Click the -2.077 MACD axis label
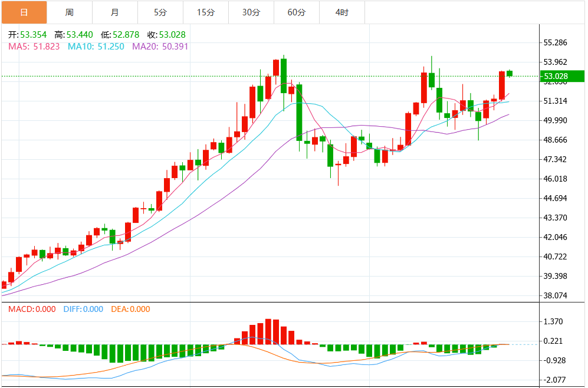Image resolution: width=588 pixels, height=388 pixels. [x=554, y=380]
